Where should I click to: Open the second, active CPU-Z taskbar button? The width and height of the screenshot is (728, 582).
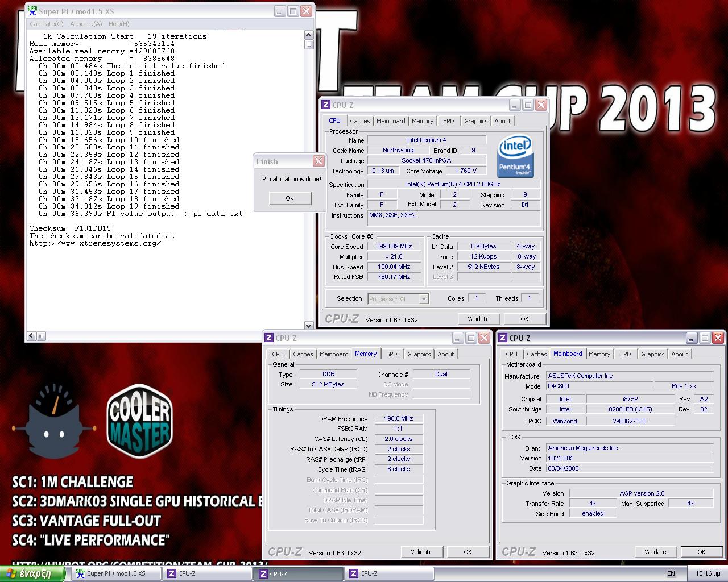pyautogui.click(x=299, y=573)
